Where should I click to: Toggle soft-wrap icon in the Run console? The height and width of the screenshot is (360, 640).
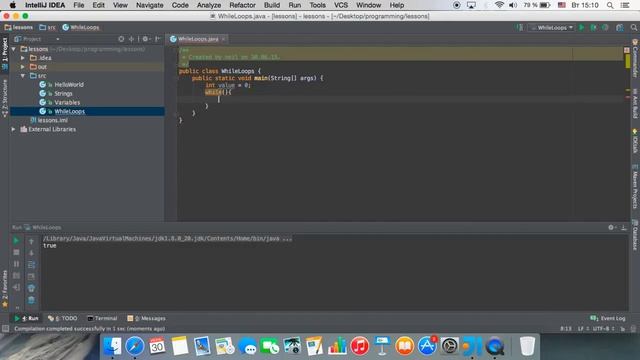(31, 265)
